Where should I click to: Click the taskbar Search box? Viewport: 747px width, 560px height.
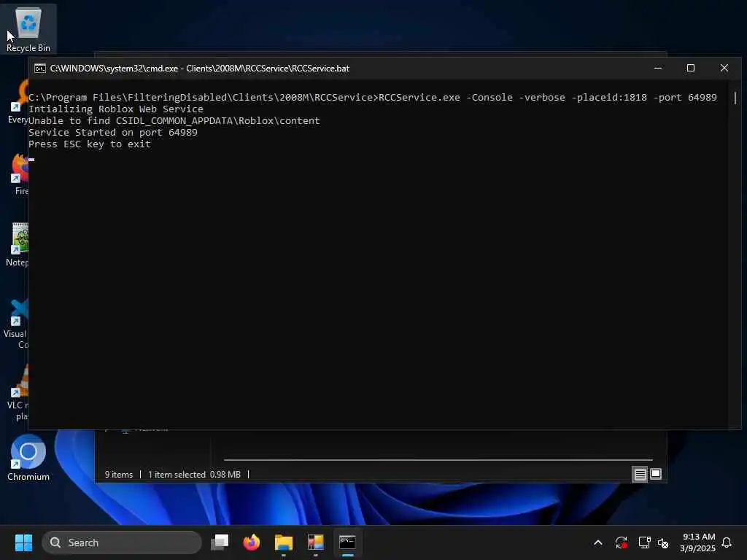[x=122, y=542]
